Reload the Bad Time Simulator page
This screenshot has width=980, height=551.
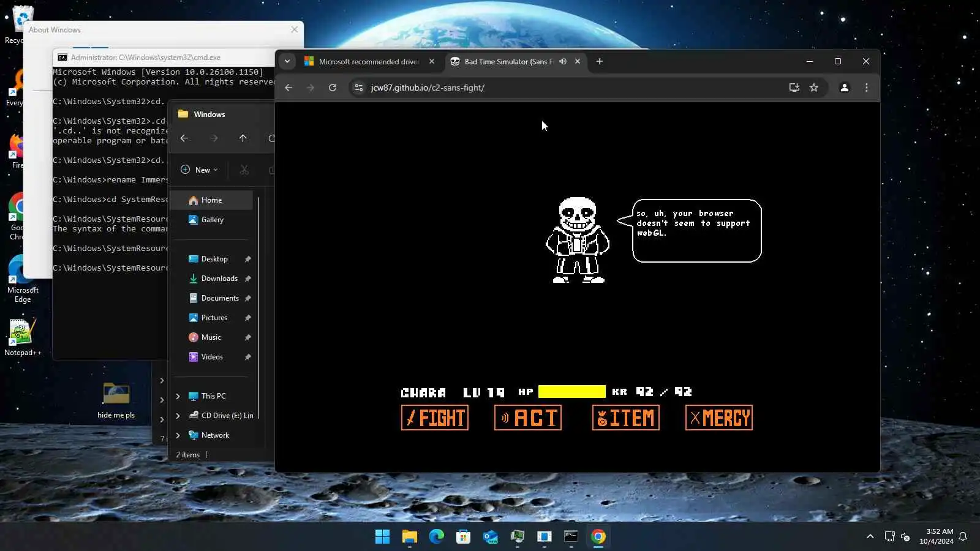pos(333,88)
